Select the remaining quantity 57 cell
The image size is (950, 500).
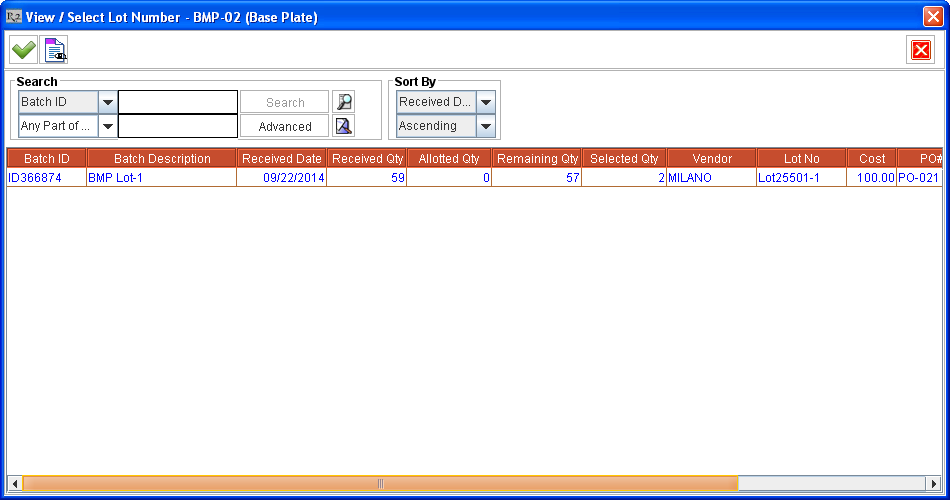(537, 178)
